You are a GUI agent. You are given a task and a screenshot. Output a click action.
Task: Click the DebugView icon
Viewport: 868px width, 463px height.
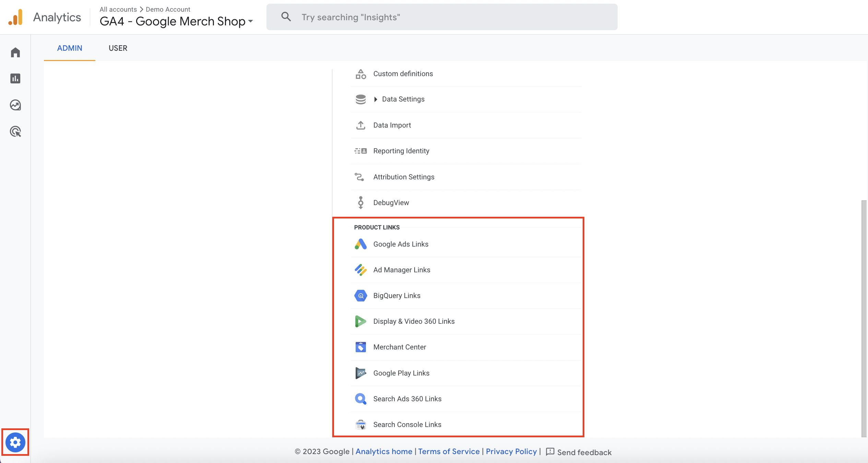[361, 203]
